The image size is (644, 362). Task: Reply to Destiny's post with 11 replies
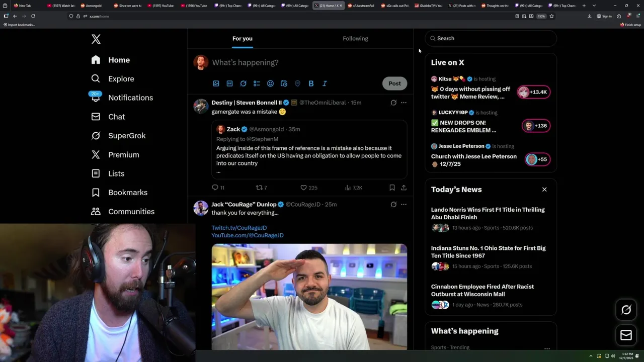[x=218, y=188]
